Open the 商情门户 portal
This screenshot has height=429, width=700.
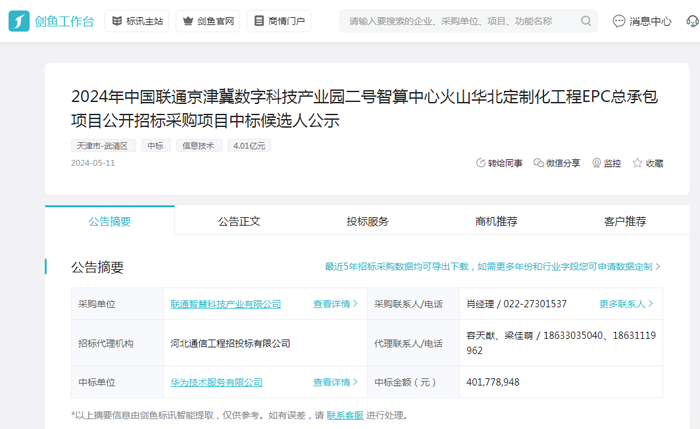point(278,21)
